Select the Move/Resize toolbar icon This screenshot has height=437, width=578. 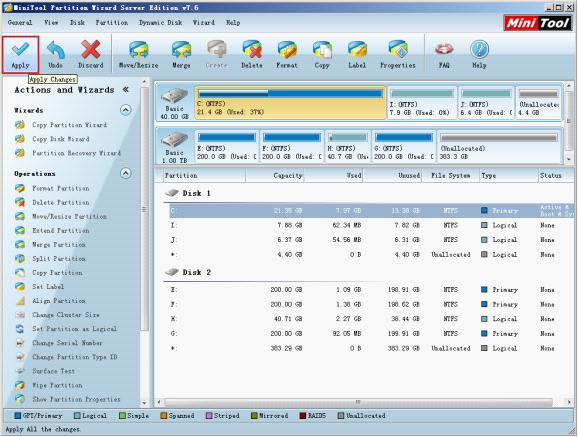(x=139, y=50)
